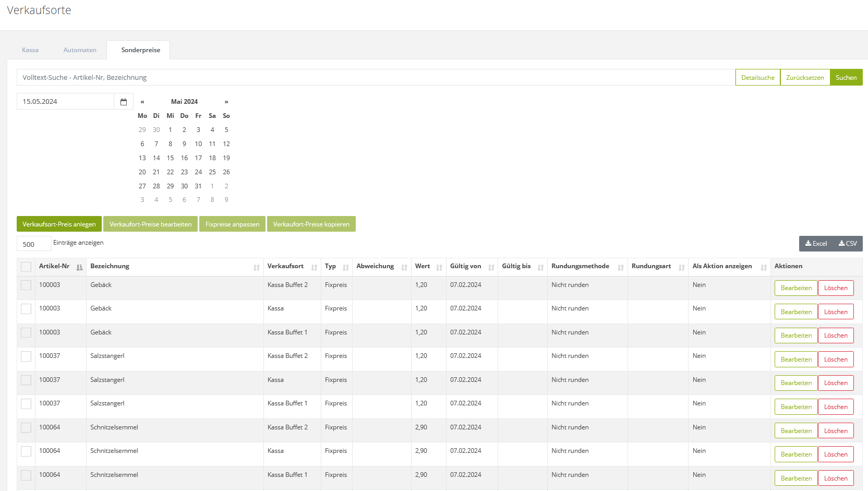Export table to Excel

point(816,244)
